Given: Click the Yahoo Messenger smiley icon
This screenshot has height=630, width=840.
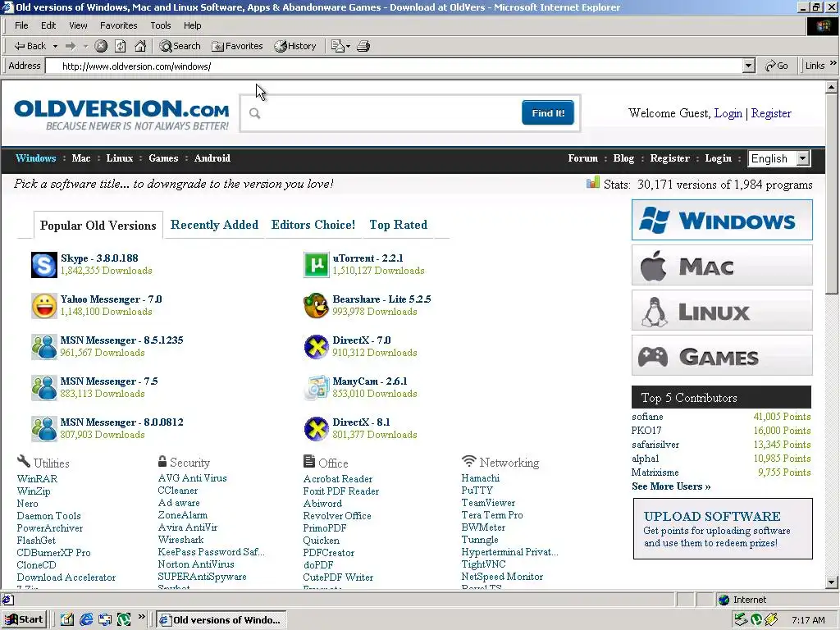Looking at the screenshot, I should 44,306.
